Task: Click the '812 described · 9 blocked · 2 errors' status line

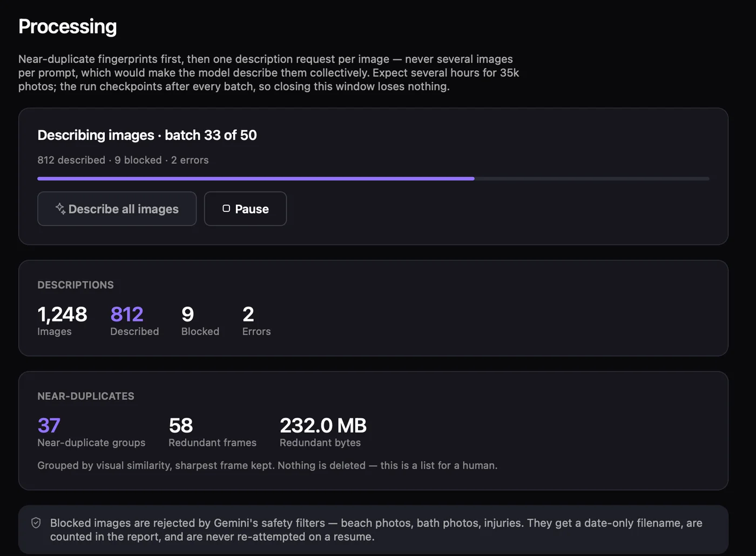Action: pyautogui.click(x=123, y=160)
